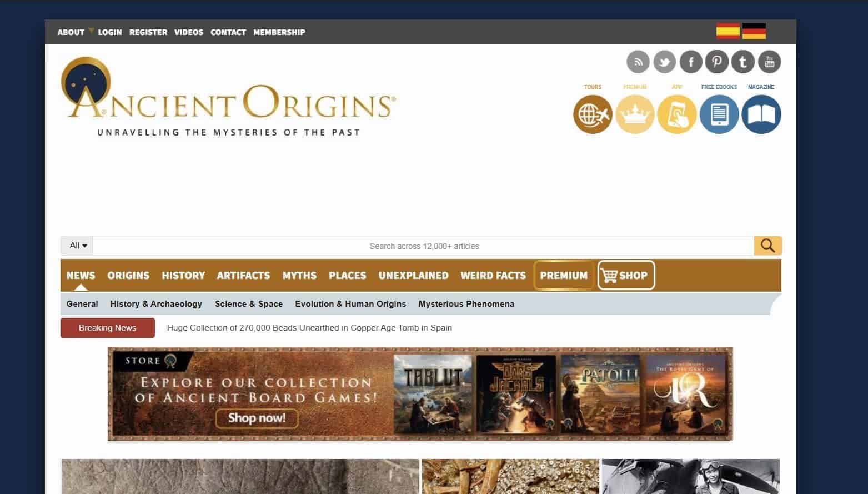Select the Myths menu tab

(299, 275)
